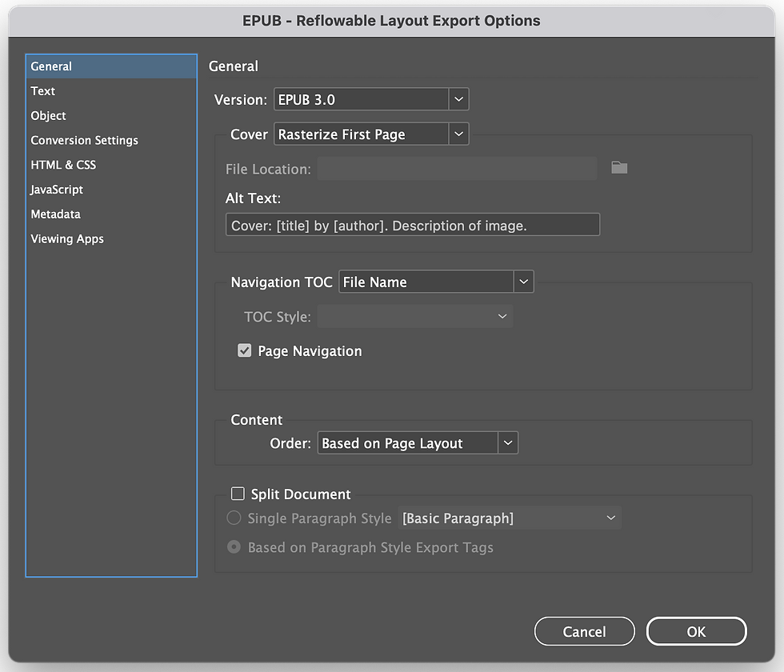Select the General category in sidebar
Screen dimensions: 784x672
tap(111, 66)
